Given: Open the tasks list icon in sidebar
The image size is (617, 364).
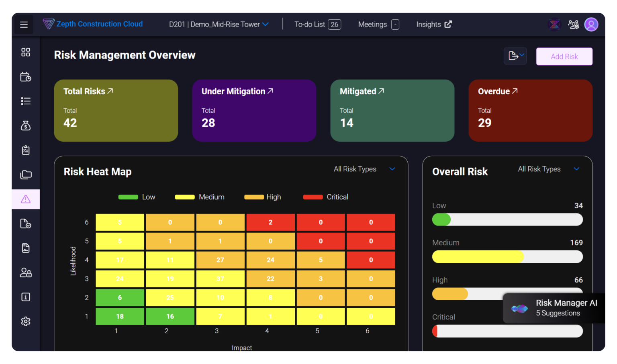Looking at the screenshot, I should coord(26,101).
